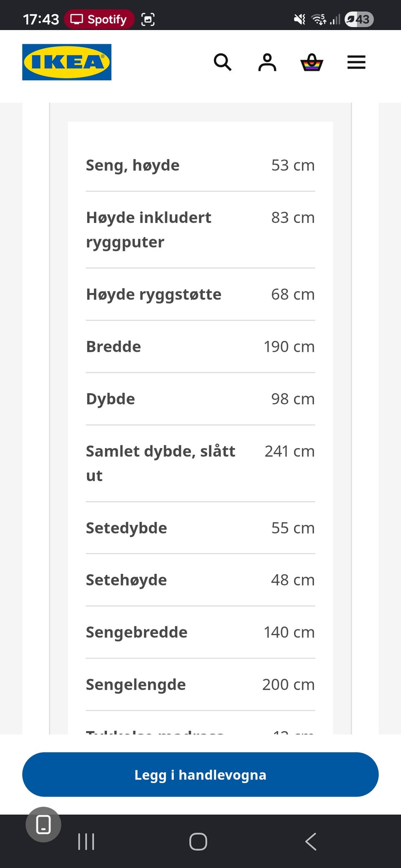This screenshot has width=401, height=868.
Task: Open the hamburger menu
Action: [356, 62]
